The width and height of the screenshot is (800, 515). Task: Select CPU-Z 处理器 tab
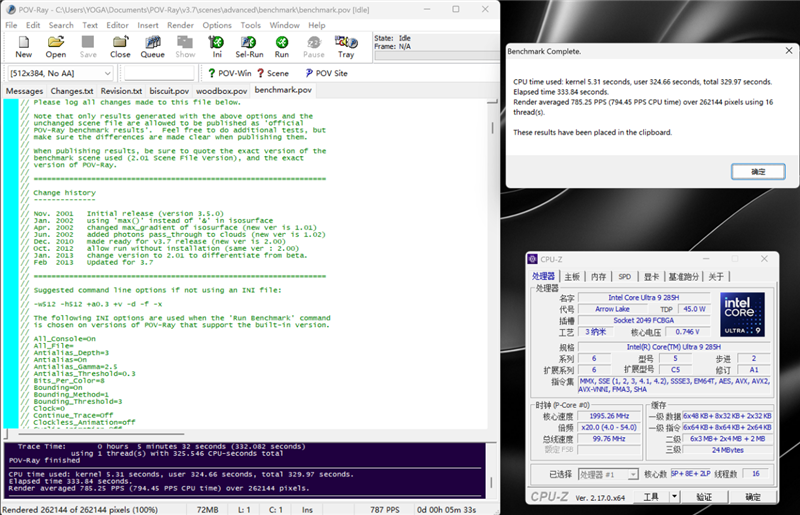click(543, 276)
